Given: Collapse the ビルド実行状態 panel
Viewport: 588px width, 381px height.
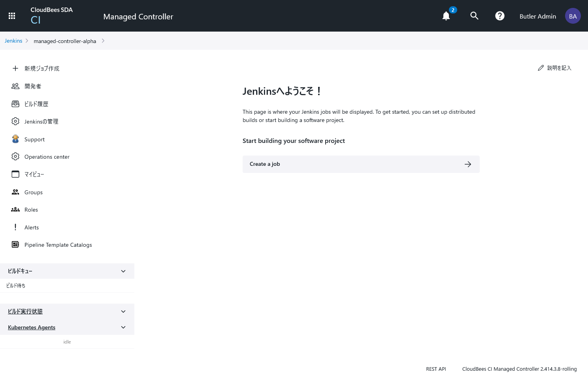Looking at the screenshot, I should 123,311.
